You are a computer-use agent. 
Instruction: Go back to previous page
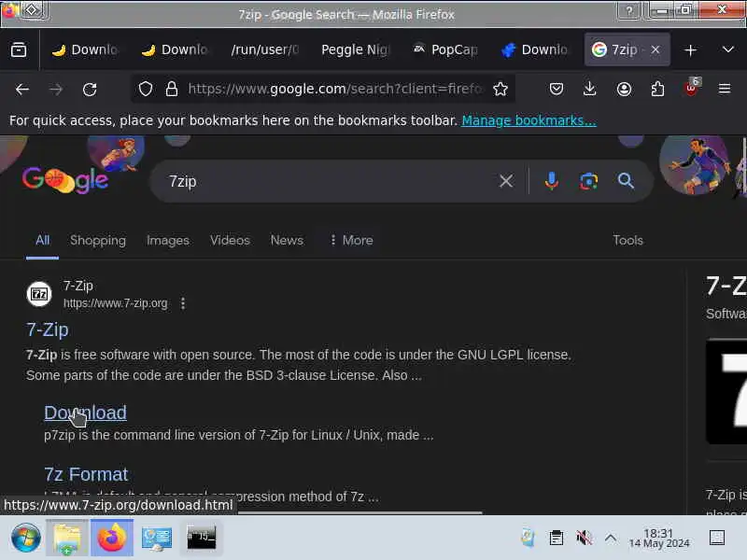(21, 89)
